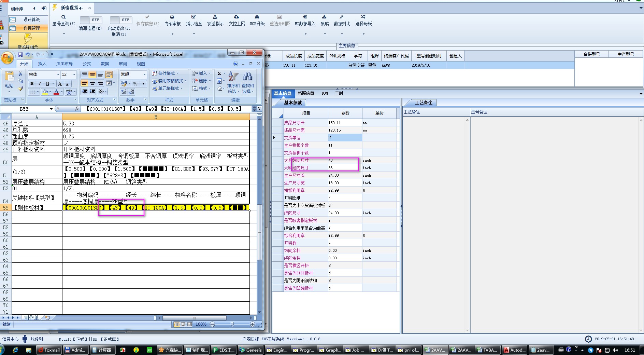This screenshot has width=644, height=355.
Task: Click the Excel Office button
Action: tap(7, 58)
